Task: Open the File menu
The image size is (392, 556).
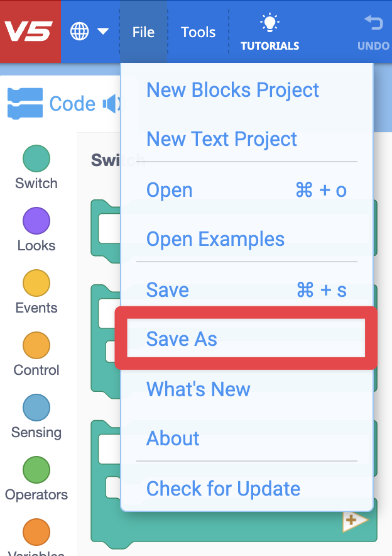Action: 143,30
